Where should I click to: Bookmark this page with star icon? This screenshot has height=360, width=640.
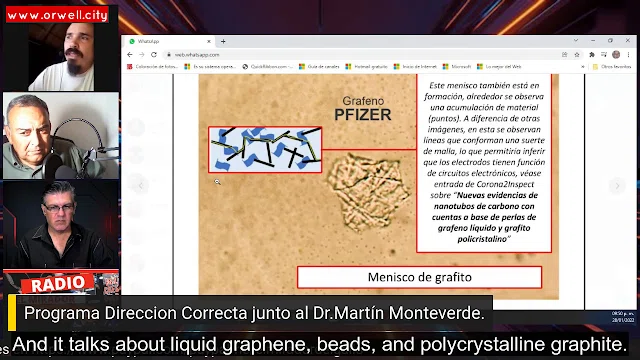click(577, 55)
